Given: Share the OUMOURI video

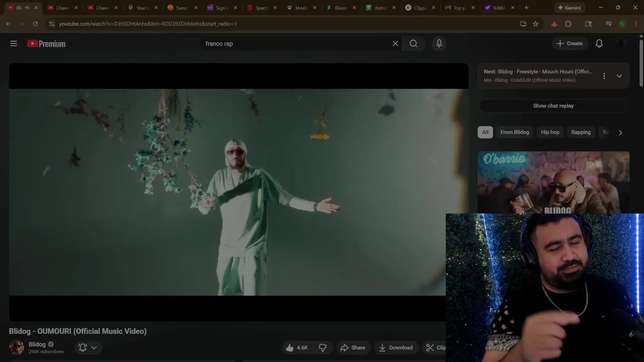Looking at the screenshot, I should 353,348.
